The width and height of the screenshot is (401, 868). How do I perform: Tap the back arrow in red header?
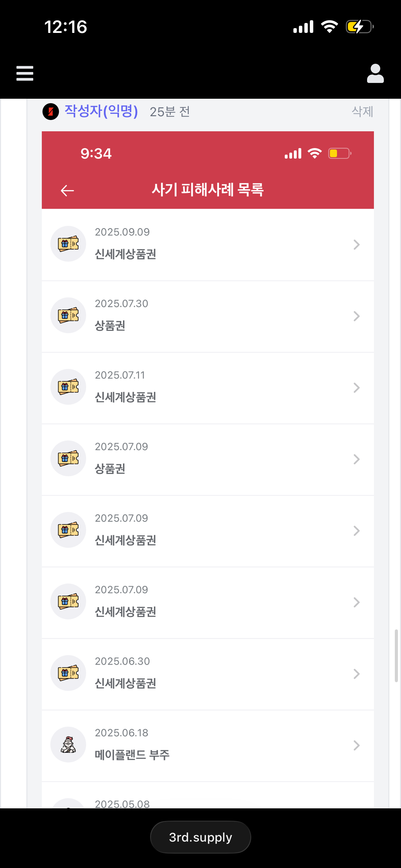point(67,190)
